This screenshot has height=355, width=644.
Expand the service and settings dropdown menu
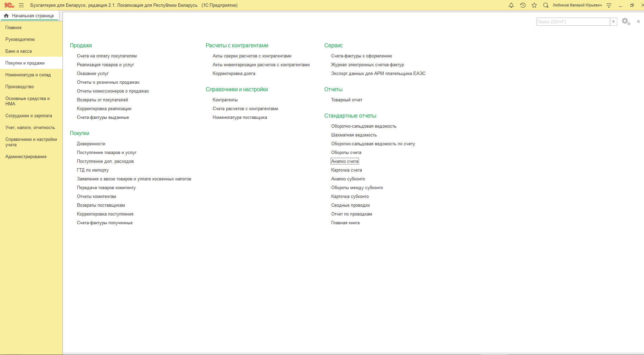pos(609,5)
